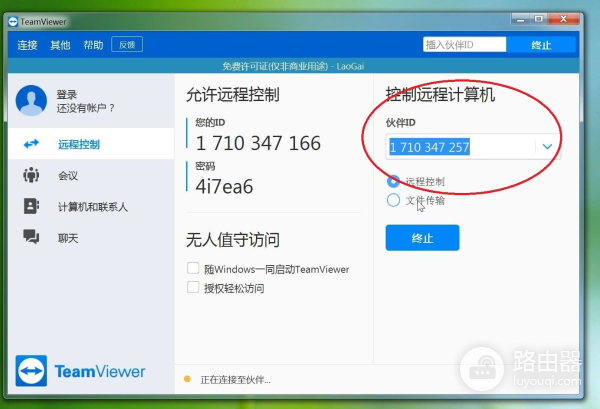Click the user avatar profile icon
The width and height of the screenshot is (600, 409).
point(31,101)
